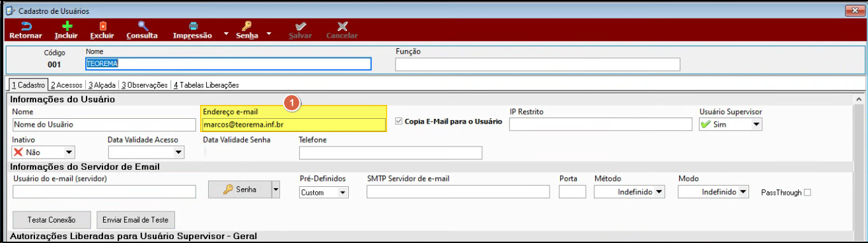The height and width of the screenshot is (243, 868).
Task: Click the Incluir green plus icon
Action: tap(67, 26)
